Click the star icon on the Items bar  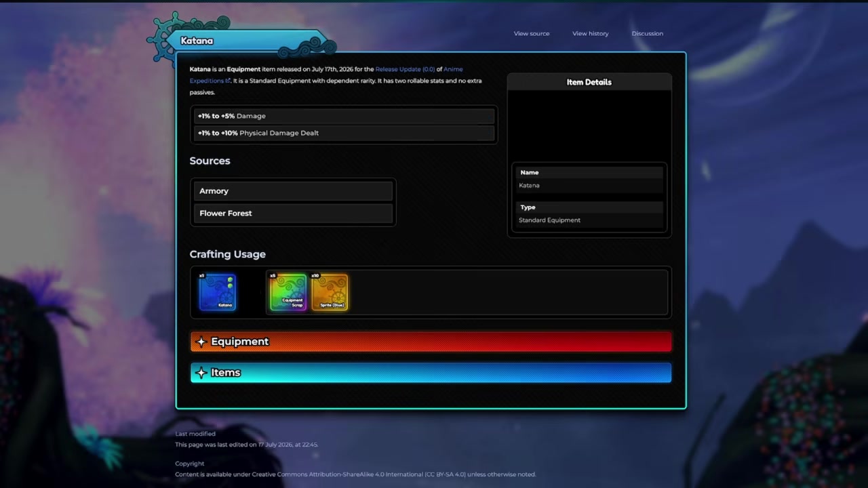tap(201, 373)
